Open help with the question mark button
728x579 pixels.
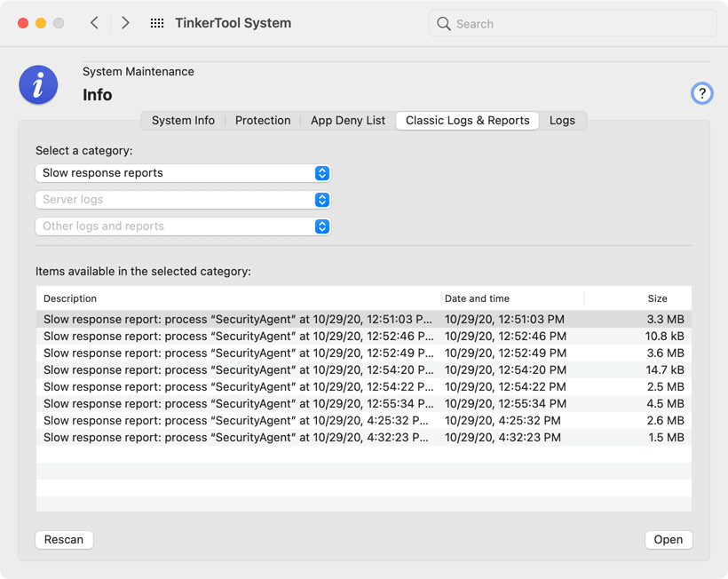point(701,94)
